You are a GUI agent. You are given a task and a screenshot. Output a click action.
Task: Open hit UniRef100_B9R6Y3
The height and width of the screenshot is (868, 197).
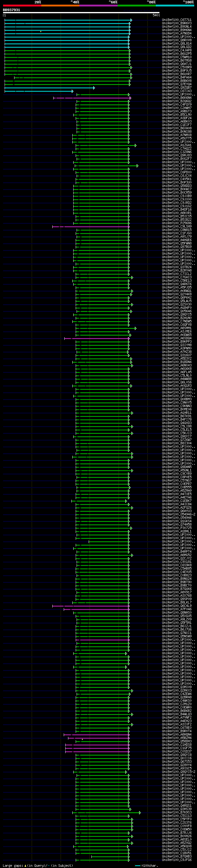click(176, 23)
